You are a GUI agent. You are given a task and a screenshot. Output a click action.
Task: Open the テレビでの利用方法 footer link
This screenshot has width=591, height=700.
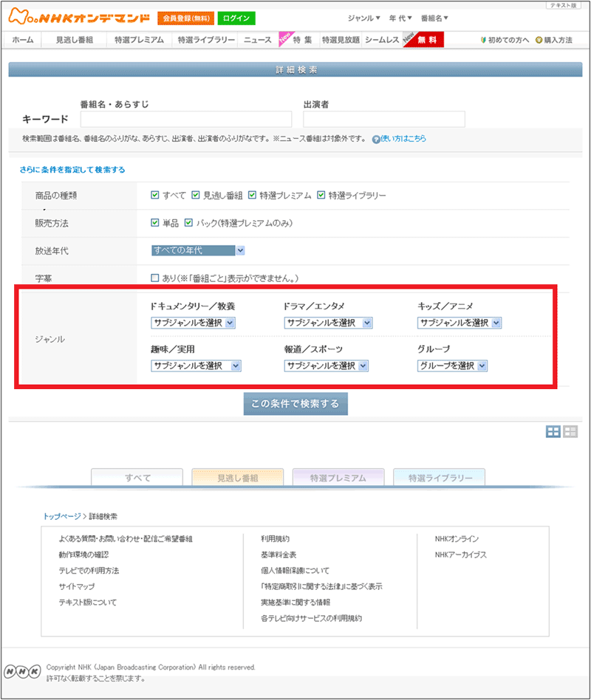89,571
